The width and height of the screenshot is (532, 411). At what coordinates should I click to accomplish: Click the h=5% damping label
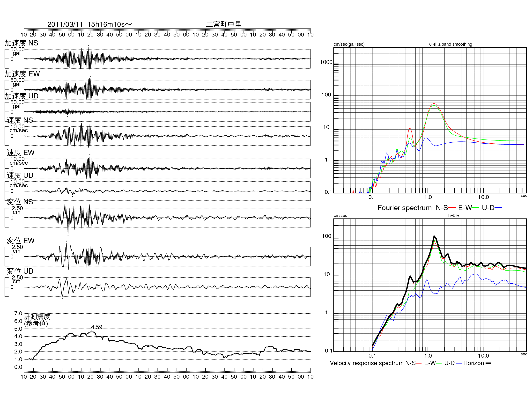pos(454,215)
